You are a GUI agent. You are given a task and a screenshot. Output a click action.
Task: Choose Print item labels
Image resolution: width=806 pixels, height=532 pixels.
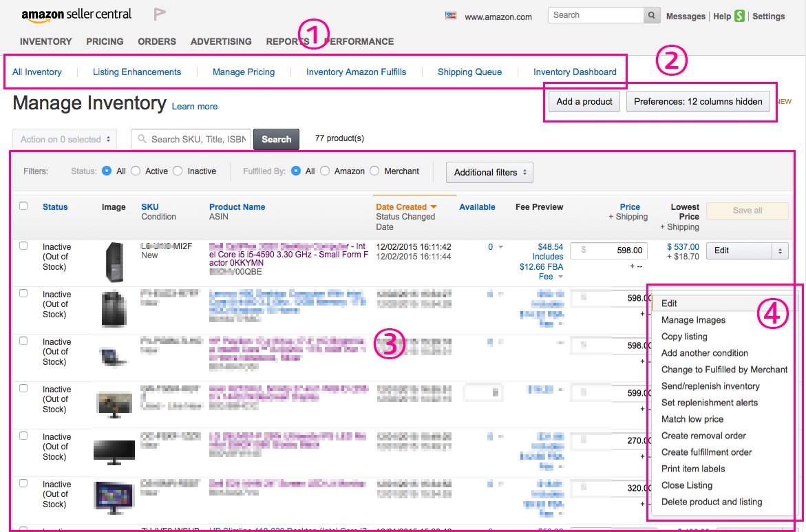693,468
